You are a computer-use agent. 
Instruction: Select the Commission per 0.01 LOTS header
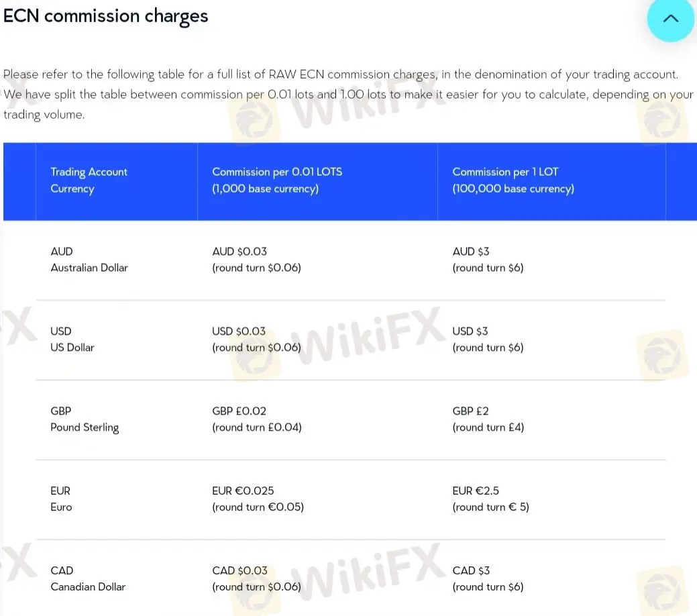click(277, 181)
